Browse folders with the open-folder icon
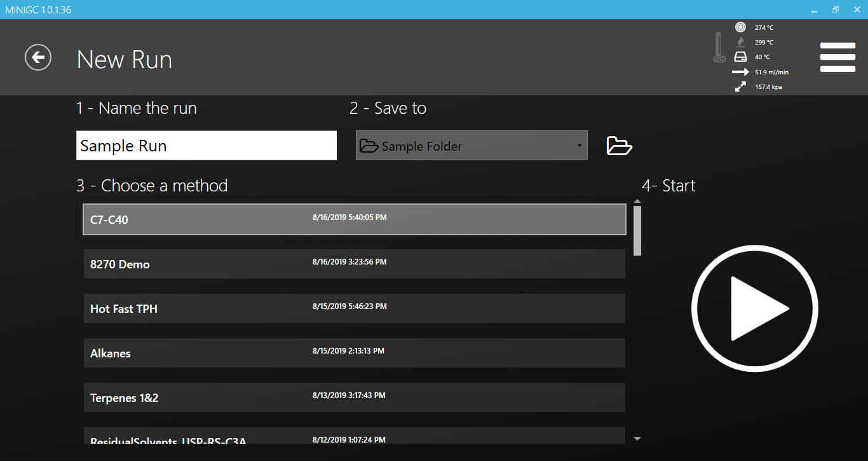Screen dimensions: 868x461 tap(619, 146)
